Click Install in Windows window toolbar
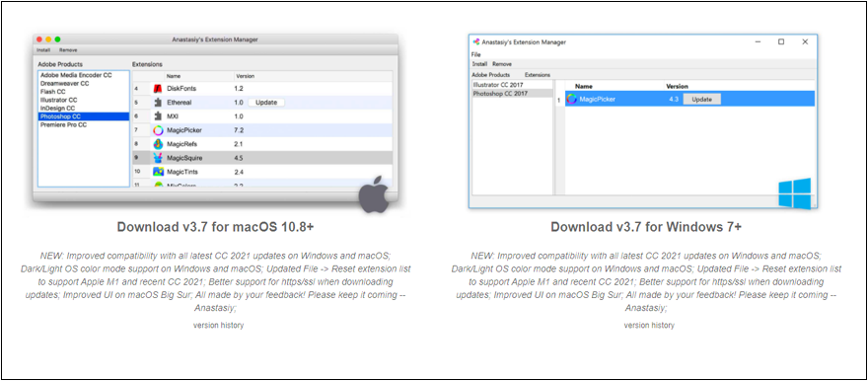The width and height of the screenshot is (868, 381). (479, 64)
